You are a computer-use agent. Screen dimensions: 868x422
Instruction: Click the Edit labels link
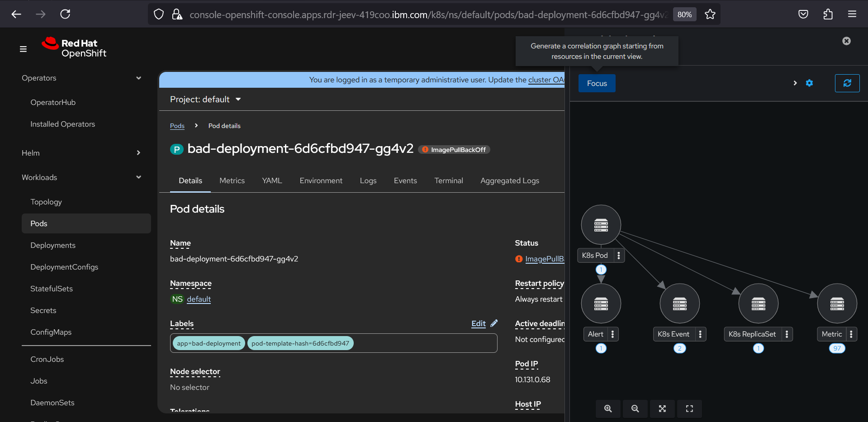click(x=479, y=323)
